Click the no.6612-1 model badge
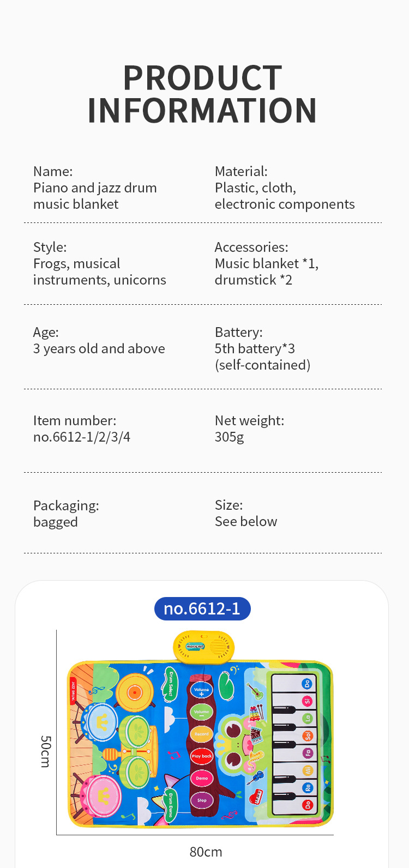The image size is (409, 868). [202, 608]
